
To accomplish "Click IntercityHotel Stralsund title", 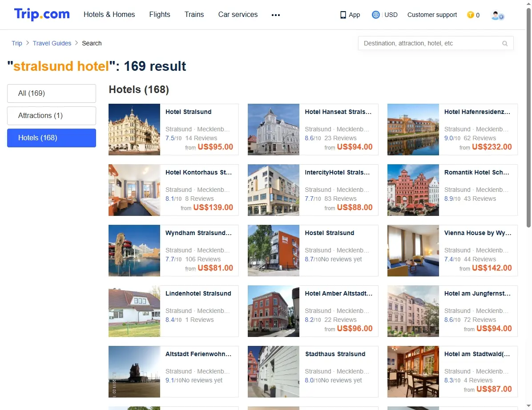I will click(337, 172).
